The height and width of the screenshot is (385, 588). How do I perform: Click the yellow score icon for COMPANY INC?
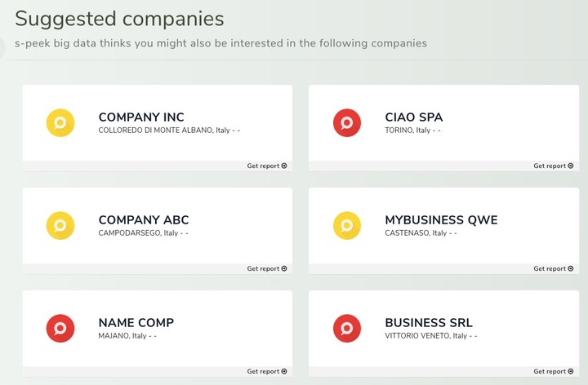tap(60, 123)
